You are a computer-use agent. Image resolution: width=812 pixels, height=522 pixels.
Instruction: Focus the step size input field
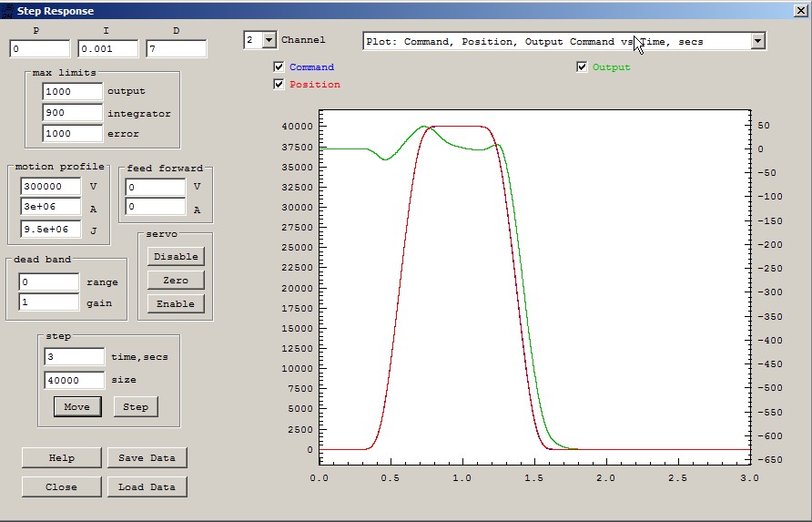pos(74,380)
